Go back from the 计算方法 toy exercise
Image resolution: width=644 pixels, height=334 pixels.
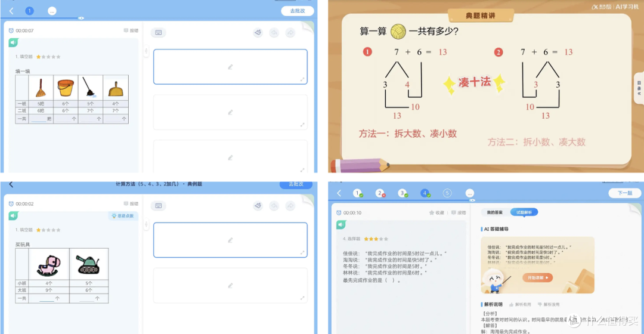tap(11, 185)
